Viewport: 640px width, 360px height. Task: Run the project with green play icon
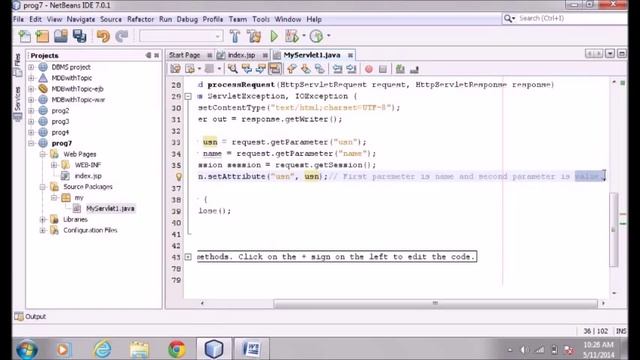pos(274,36)
